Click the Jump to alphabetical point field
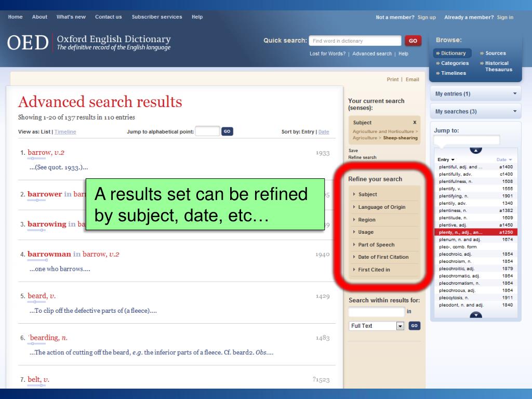Image resolution: width=532 pixels, height=399 pixels. pos(207,131)
